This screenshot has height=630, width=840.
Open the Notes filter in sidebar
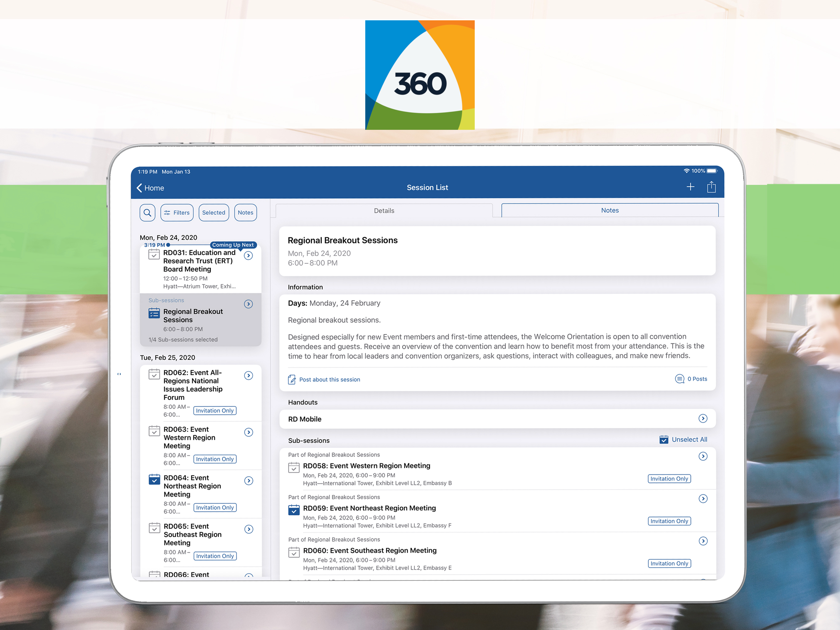tap(245, 213)
